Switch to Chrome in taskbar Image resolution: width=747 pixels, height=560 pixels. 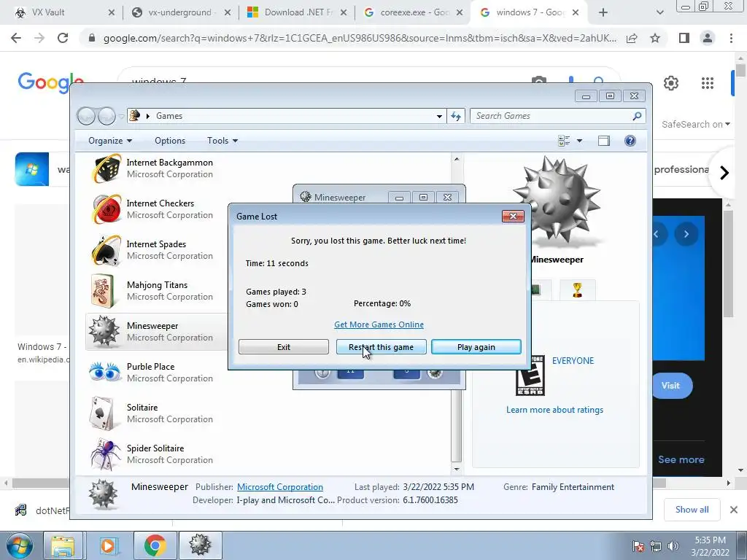(x=155, y=545)
